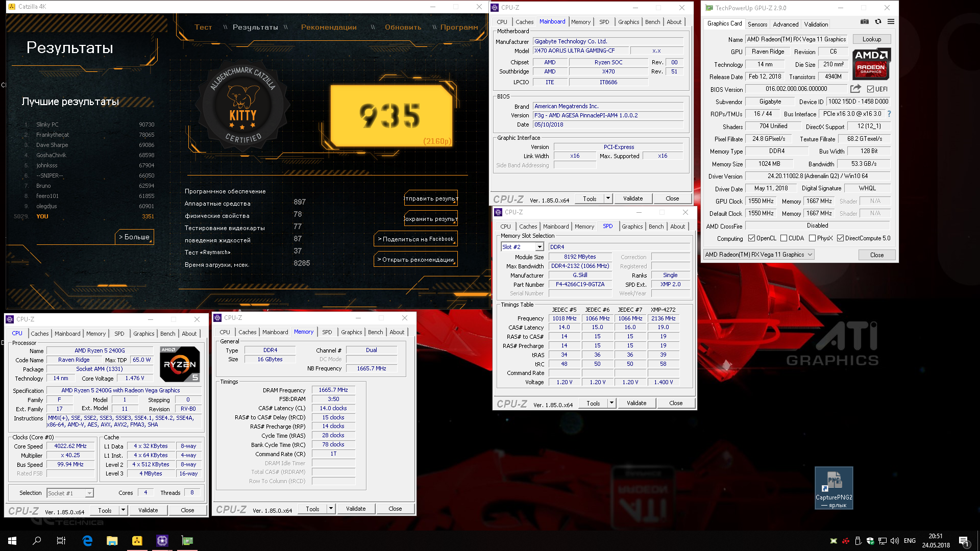Screen dimensions: 980x551
Task: Click the 935 score panel in Catzilla
Action: (x=391, y=115)
